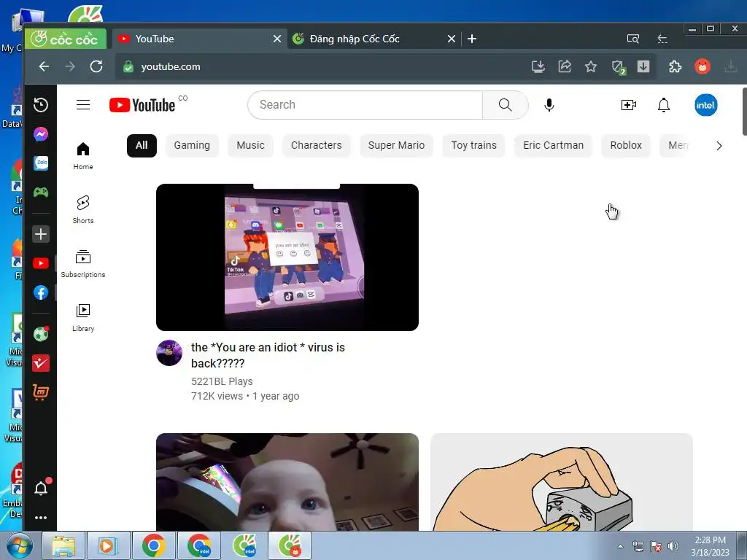Screen dimensions: 747x560
Task: Show more filter chips with right arrow
Action: pos(719,146)
